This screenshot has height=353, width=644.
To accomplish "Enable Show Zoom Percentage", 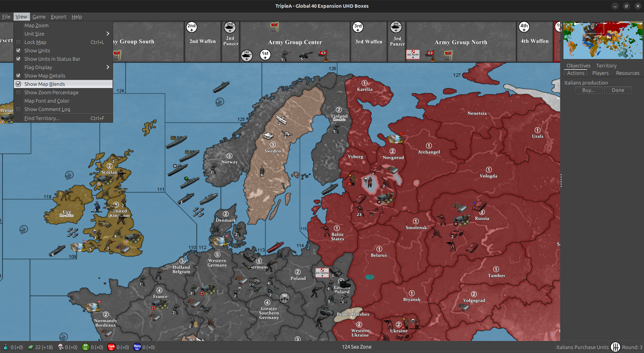I will click(51, 92).
